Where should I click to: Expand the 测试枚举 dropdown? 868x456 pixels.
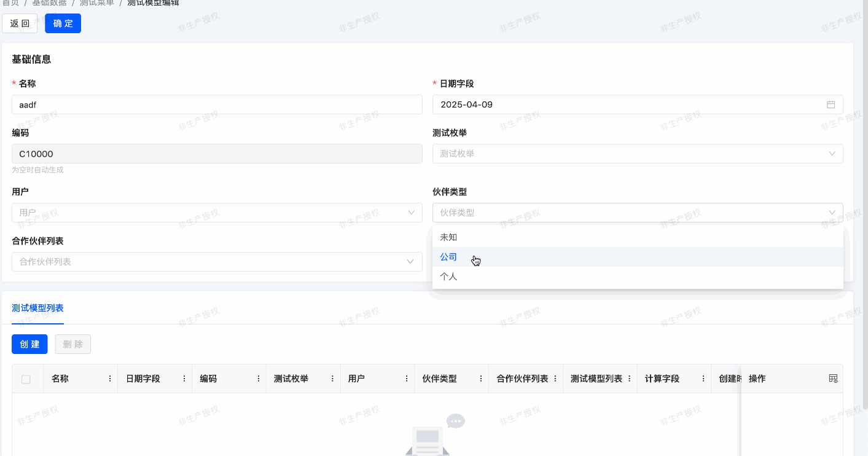637,154
